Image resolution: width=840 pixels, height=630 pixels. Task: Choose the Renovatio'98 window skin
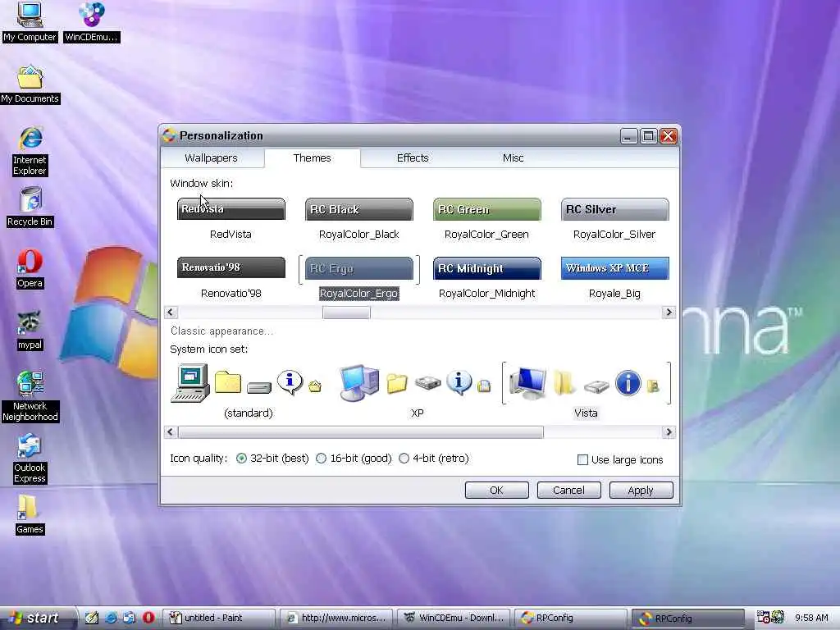point(231,277)
